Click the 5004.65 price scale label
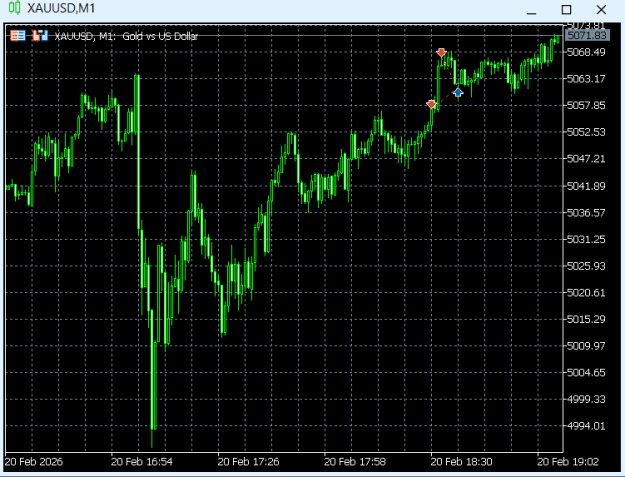The image size is (625, 477). pos(586,373)
